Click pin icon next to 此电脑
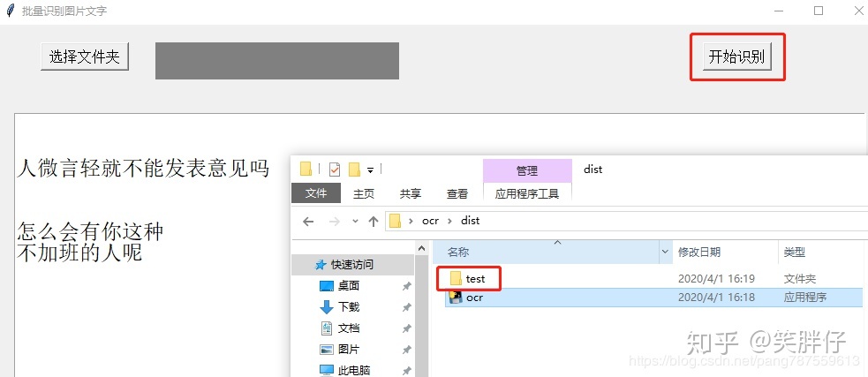This screenshot has height=377, width=868. pyautogui.click(x=406, y=370)
